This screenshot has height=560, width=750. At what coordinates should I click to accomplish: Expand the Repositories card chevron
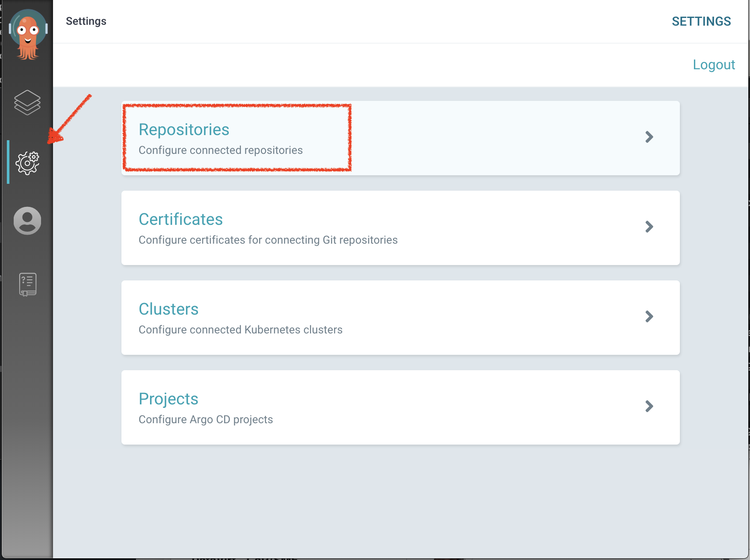tap(649, 137)
